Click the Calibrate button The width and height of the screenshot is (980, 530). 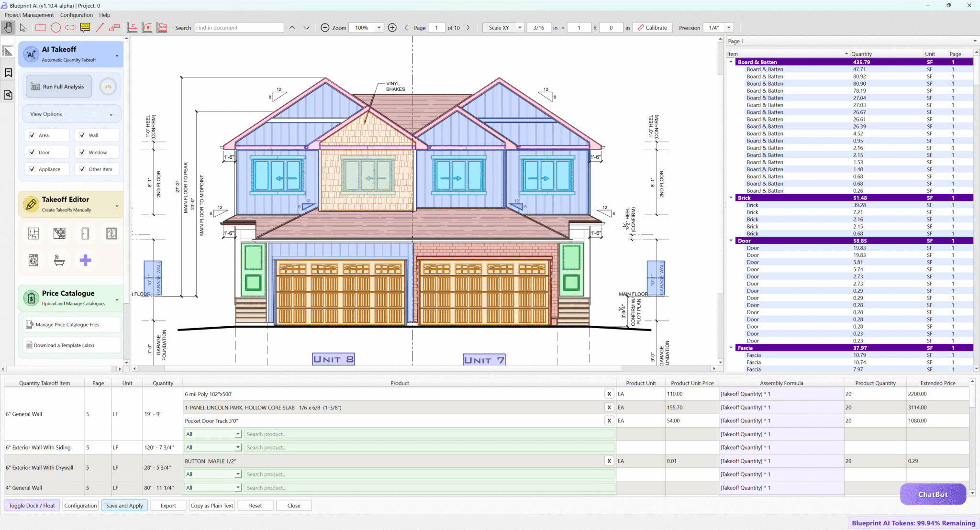coord(652,28)
